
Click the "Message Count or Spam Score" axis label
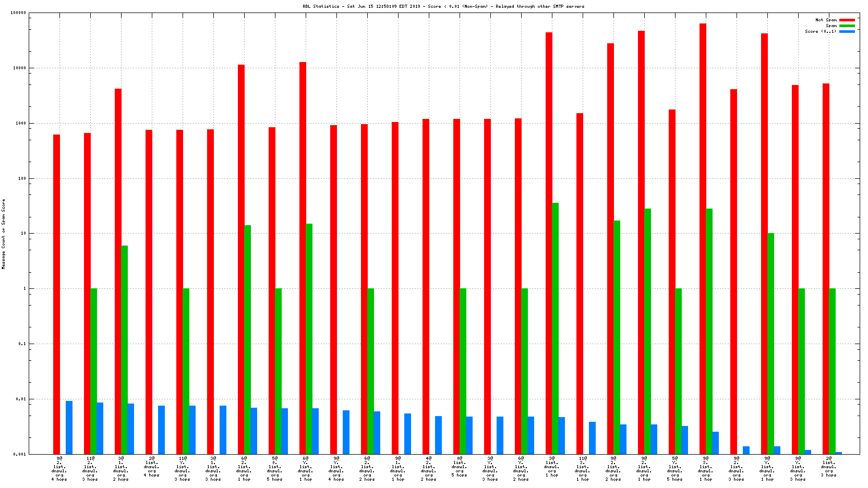(3, 234)
